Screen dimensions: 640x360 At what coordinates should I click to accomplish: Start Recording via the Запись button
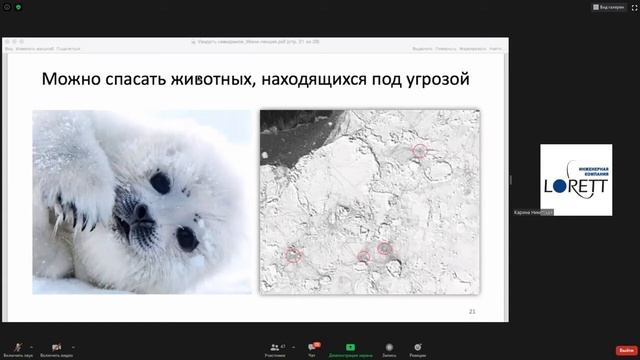389,350
